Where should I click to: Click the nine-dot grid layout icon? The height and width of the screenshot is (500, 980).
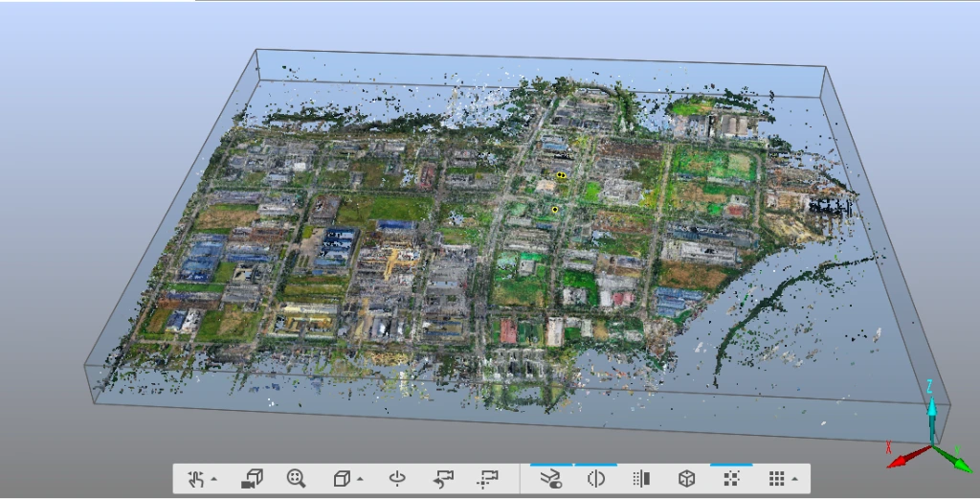click(777, 479)
